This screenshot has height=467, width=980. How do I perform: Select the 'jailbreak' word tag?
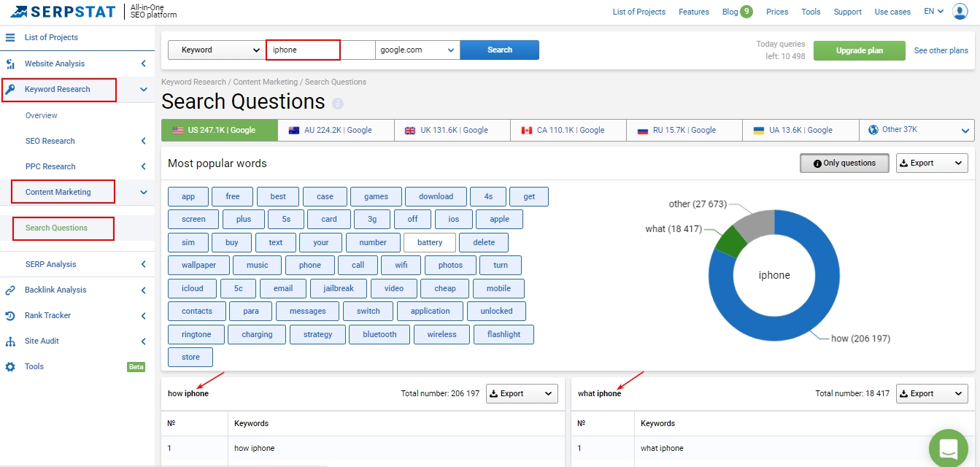(x=338, y=288)
